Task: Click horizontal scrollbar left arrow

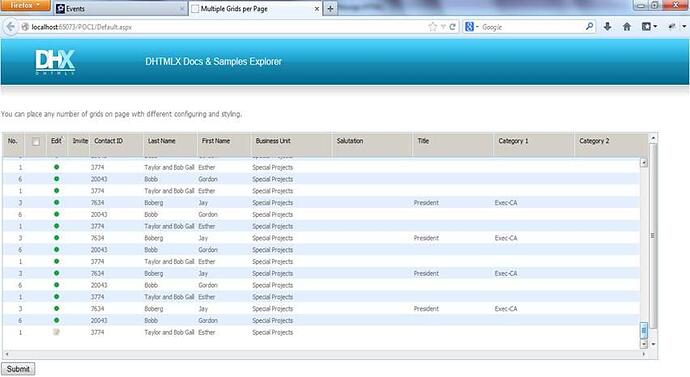Action: click(7, 354)
